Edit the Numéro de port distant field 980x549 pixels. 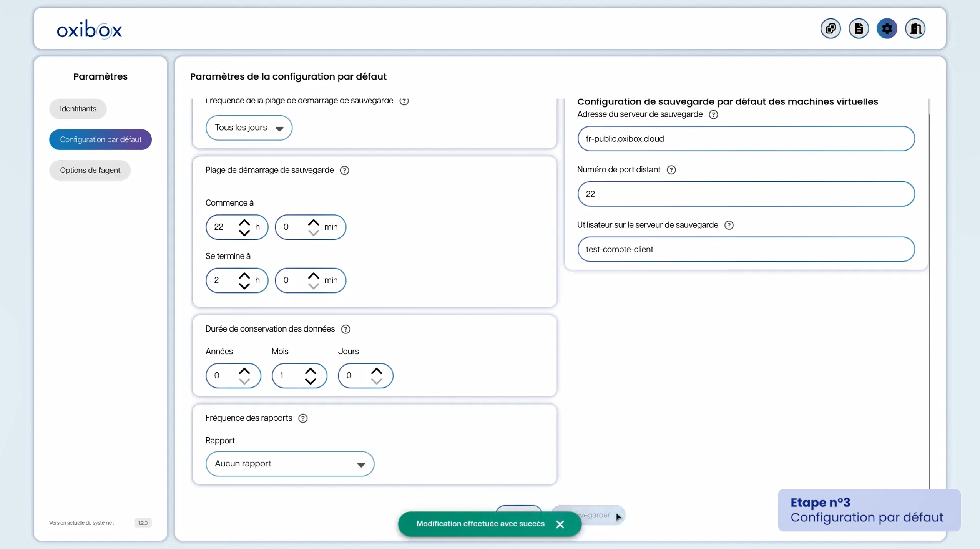click(x=746, y=194)
